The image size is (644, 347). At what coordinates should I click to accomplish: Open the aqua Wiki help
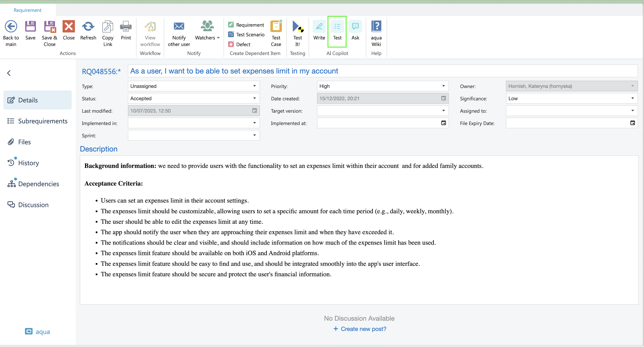coord(376,26)
